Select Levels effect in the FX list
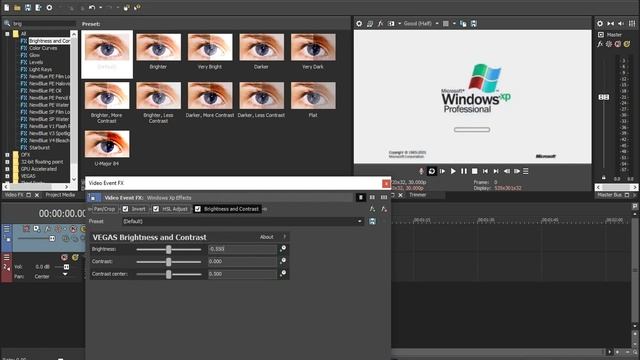Viewport: 640px width, 360px height. 36,62
